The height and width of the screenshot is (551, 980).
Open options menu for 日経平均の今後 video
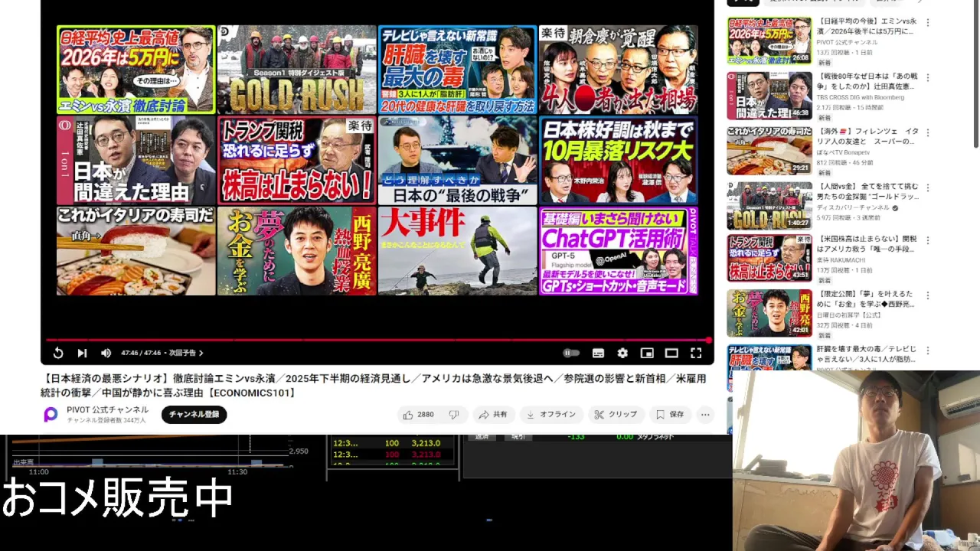pos(928,23)
